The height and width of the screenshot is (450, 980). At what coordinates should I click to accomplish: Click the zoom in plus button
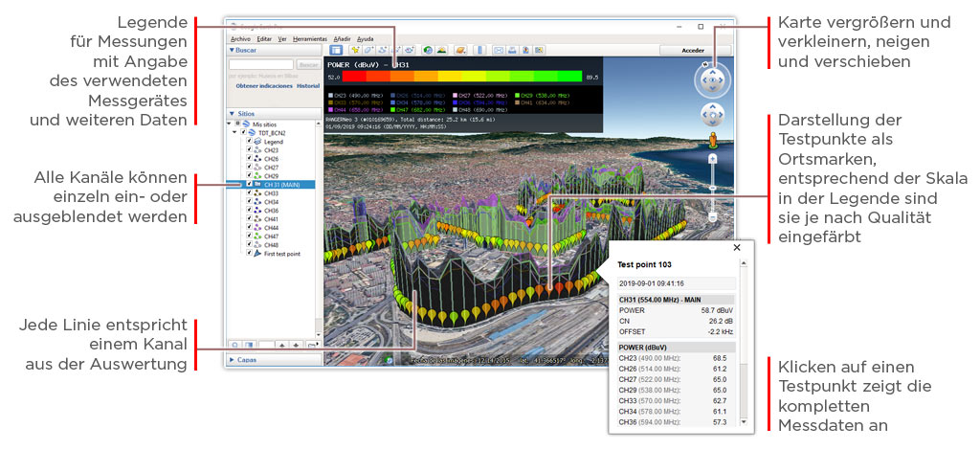click(712, 159)
